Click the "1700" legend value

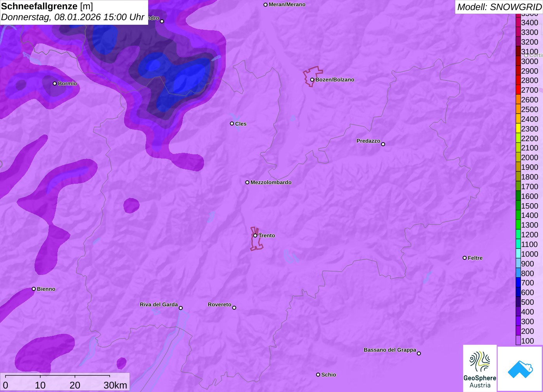(530, 187)
